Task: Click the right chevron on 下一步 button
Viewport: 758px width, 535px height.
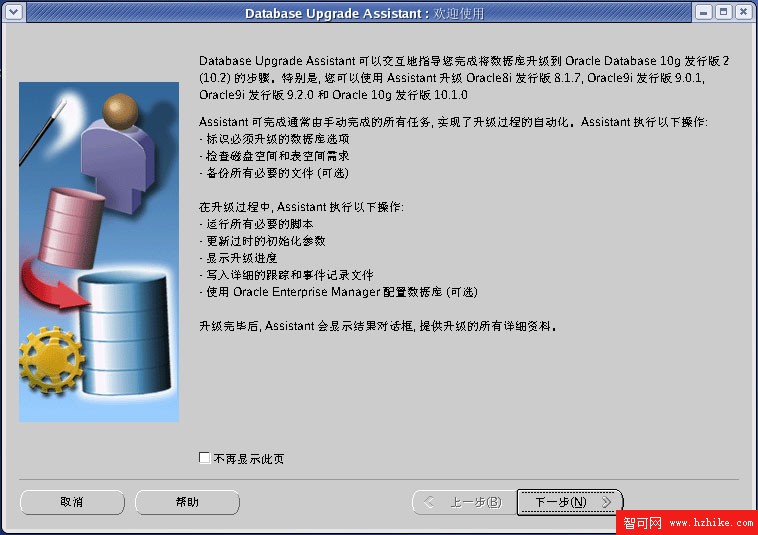Action: point(607,502)
